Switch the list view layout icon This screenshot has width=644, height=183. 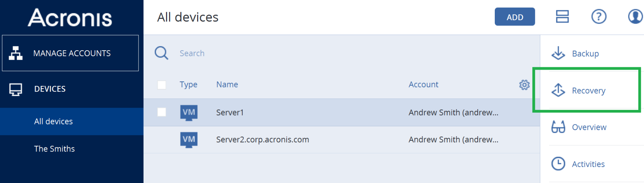pos(562,16)
